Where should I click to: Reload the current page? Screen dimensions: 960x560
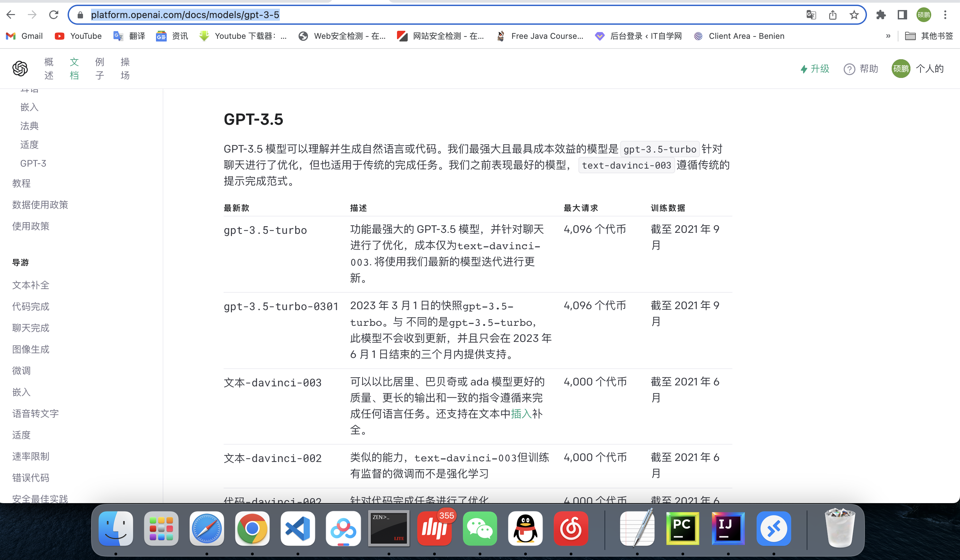pyautogui.click(x=54, y=15)
